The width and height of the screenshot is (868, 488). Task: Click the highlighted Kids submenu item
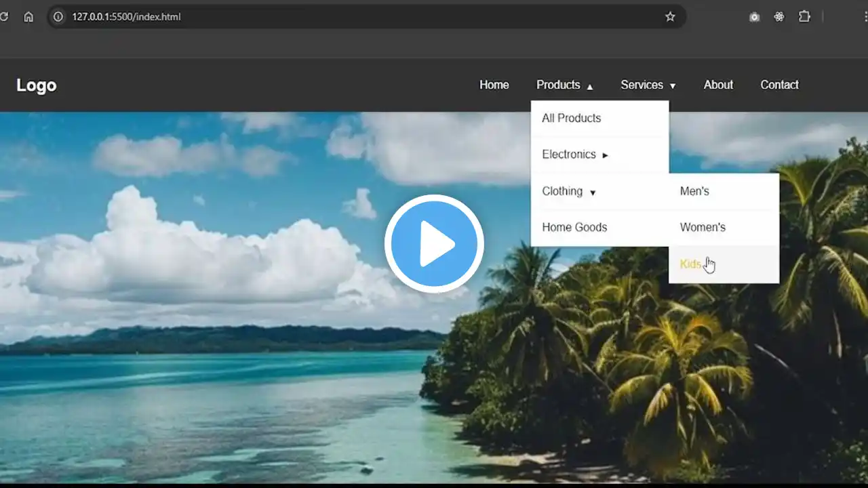[x=690, y=264]
